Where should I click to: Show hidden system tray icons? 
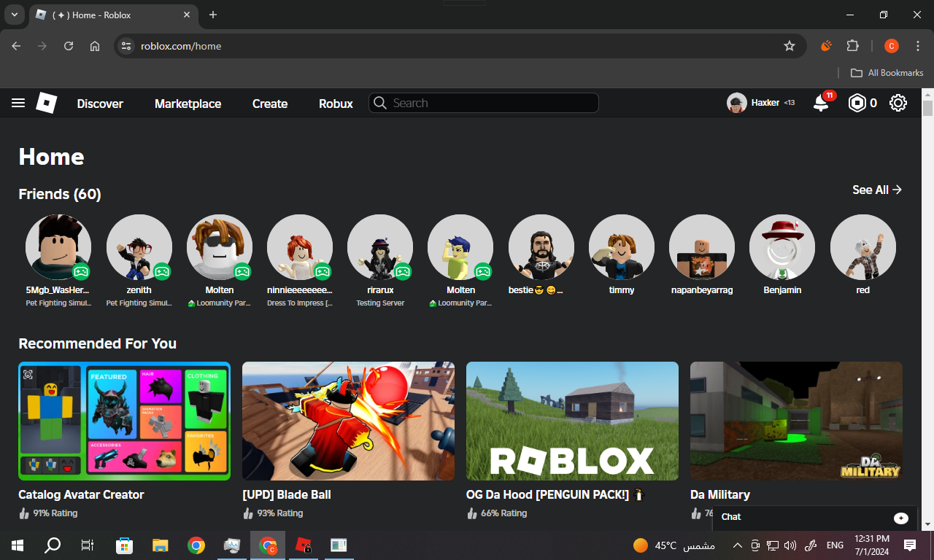738,545
